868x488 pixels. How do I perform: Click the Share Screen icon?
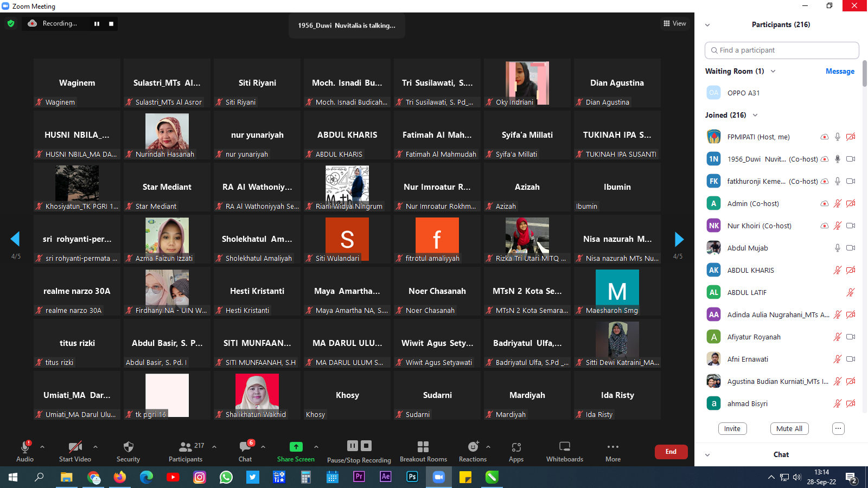[x=296, y=447]
